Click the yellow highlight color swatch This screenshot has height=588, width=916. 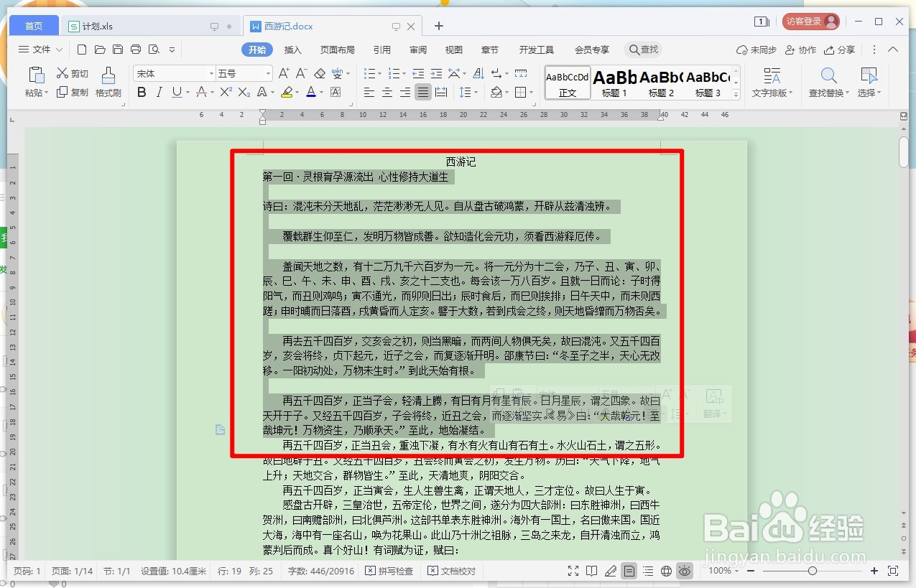point(287,92)
